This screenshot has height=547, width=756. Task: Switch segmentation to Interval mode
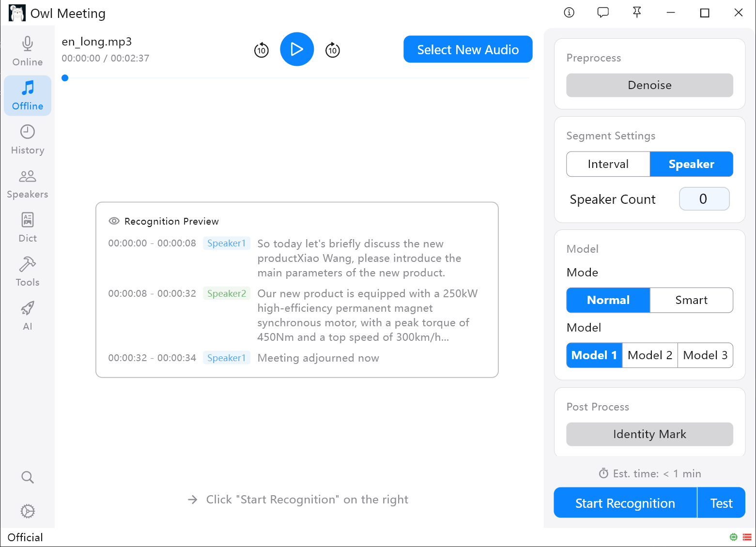tap(608, 164)
